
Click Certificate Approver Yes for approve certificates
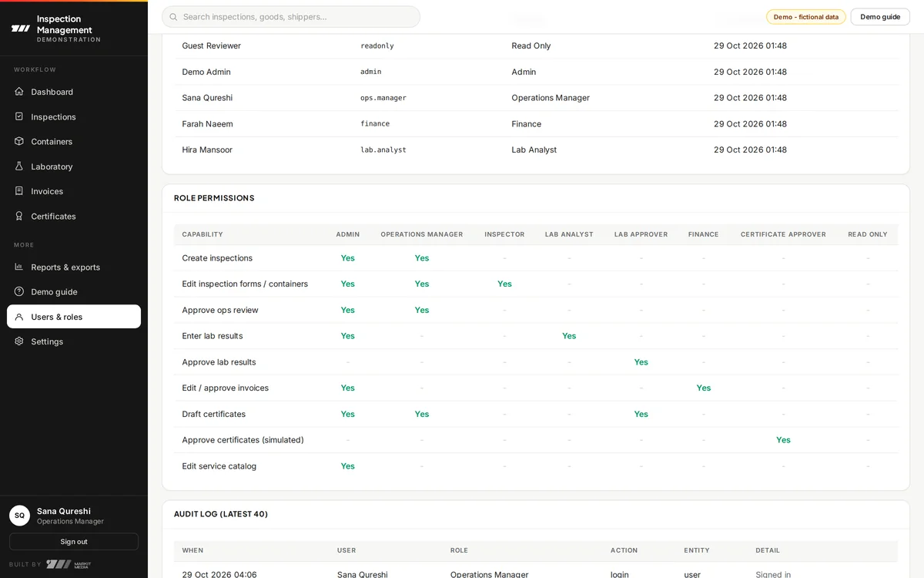click(x=783, y=440)
